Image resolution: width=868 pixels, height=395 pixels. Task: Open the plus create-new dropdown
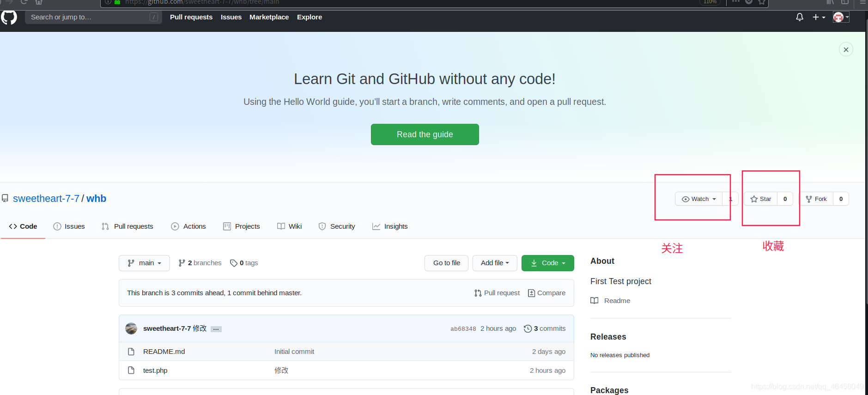pos(819,17)
